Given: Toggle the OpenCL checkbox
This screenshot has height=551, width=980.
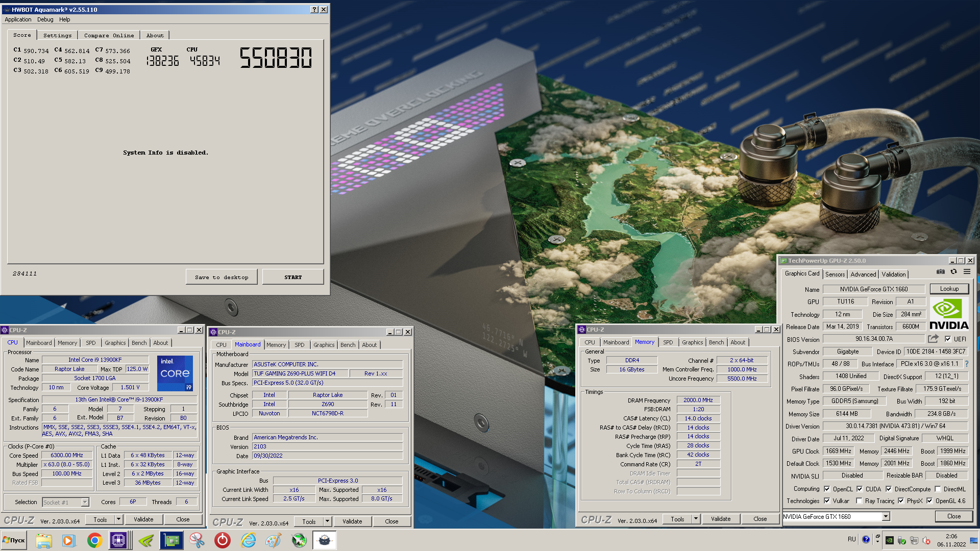Looking at the screenshot, I should (827, 489).
